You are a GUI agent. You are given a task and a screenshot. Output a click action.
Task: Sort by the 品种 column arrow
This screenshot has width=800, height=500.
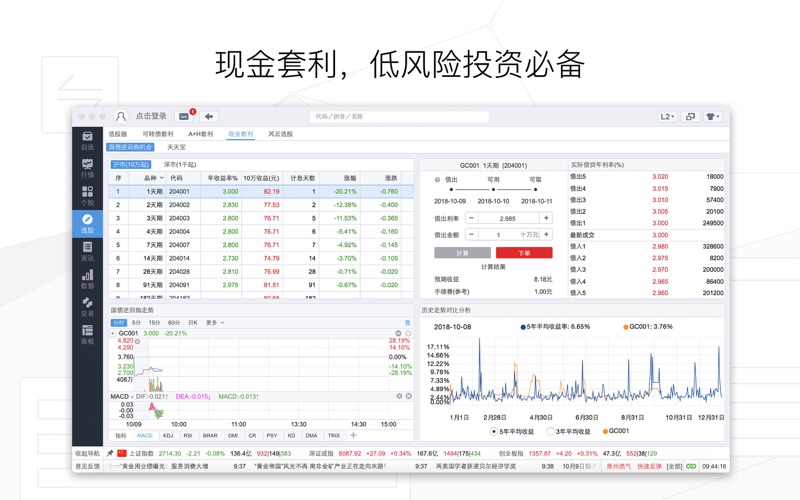click(162, 178)
